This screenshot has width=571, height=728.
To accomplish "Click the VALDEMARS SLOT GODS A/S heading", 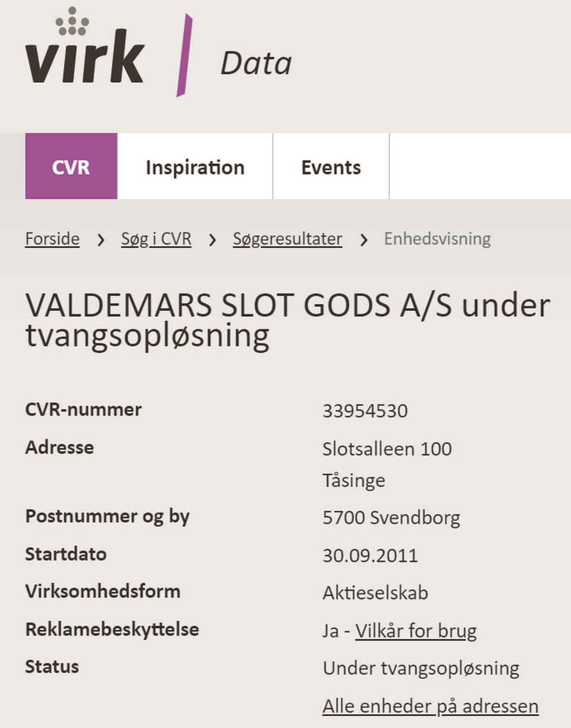I will click(x=287, y=320).
